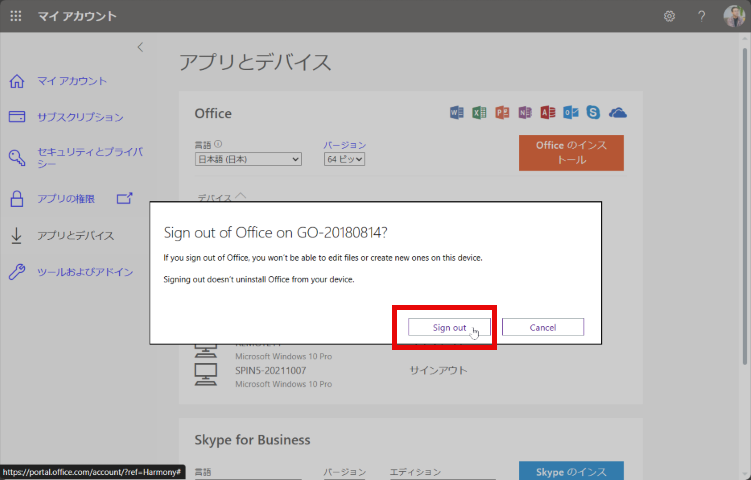Open the 日本語 (日本) language dropdown
The image size is (751, 480).
[248, 159]
